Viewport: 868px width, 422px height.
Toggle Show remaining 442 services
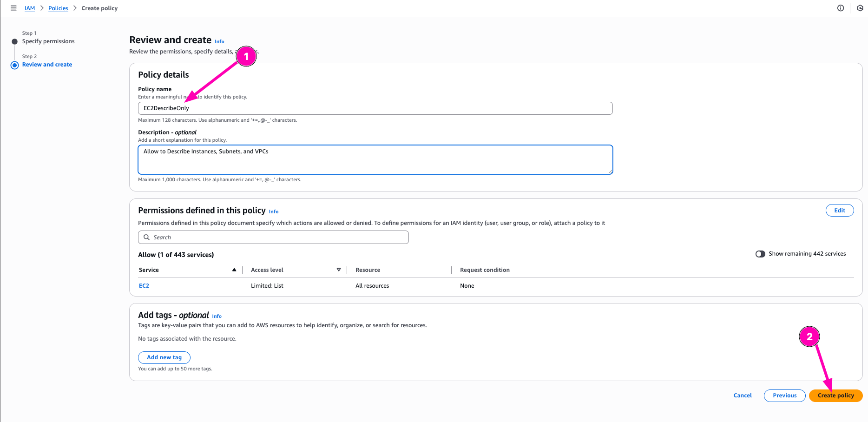tap(760, 254)
